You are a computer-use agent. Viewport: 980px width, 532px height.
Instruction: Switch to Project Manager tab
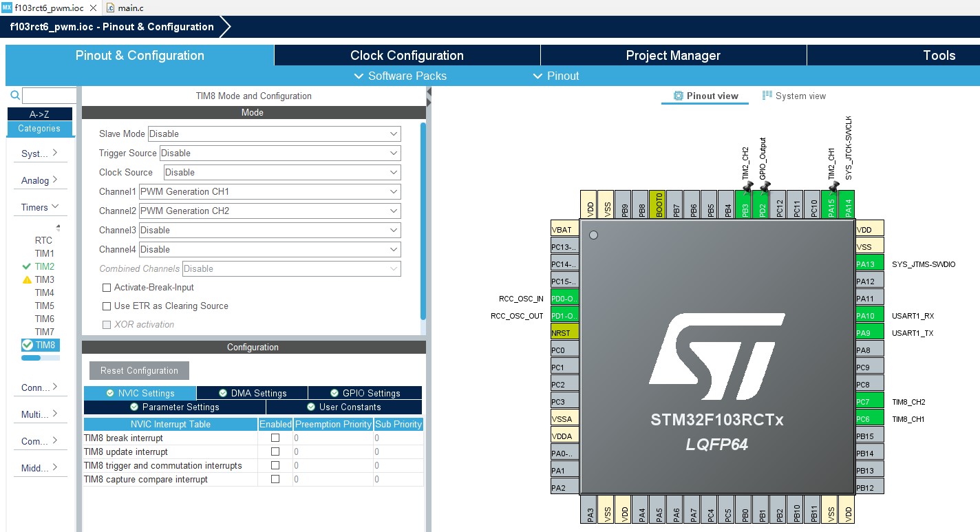673,56
